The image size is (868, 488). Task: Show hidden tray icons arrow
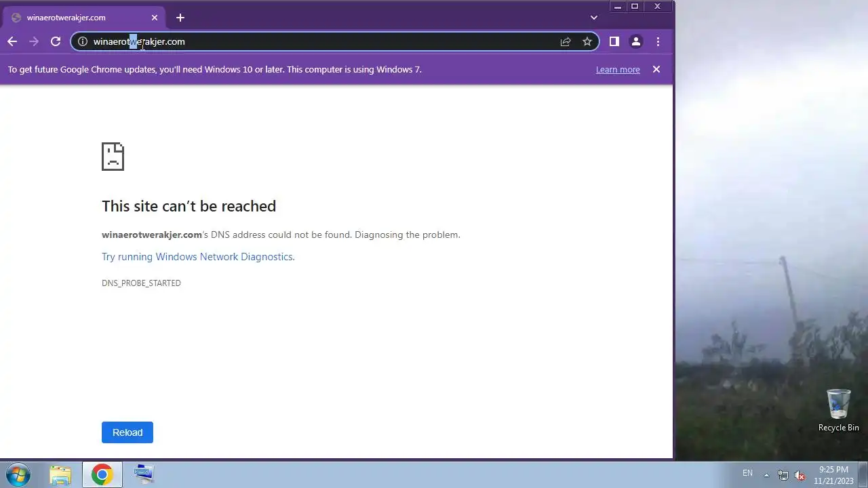(766, 475)
